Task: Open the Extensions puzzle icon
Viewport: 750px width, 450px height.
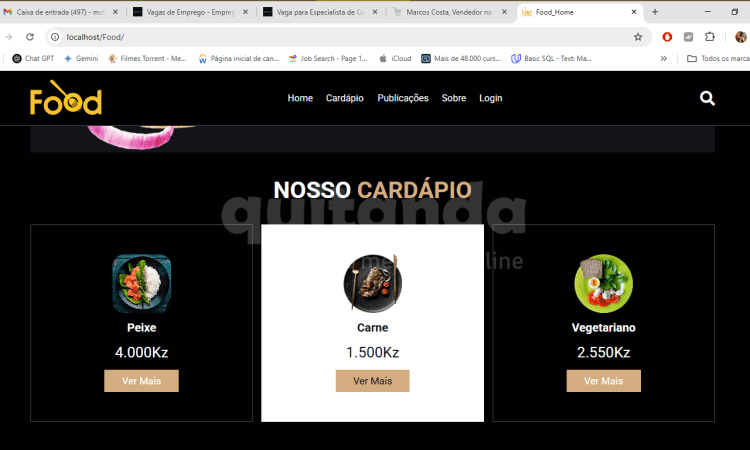Action: pos(710,37)
